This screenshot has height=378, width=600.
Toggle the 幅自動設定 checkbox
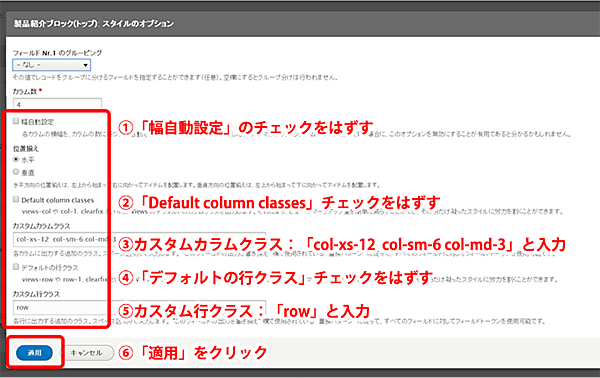(16, 121)
